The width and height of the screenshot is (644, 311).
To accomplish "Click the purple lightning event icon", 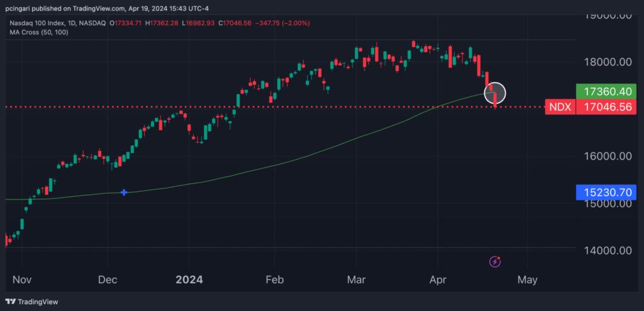I will point(495,261).
